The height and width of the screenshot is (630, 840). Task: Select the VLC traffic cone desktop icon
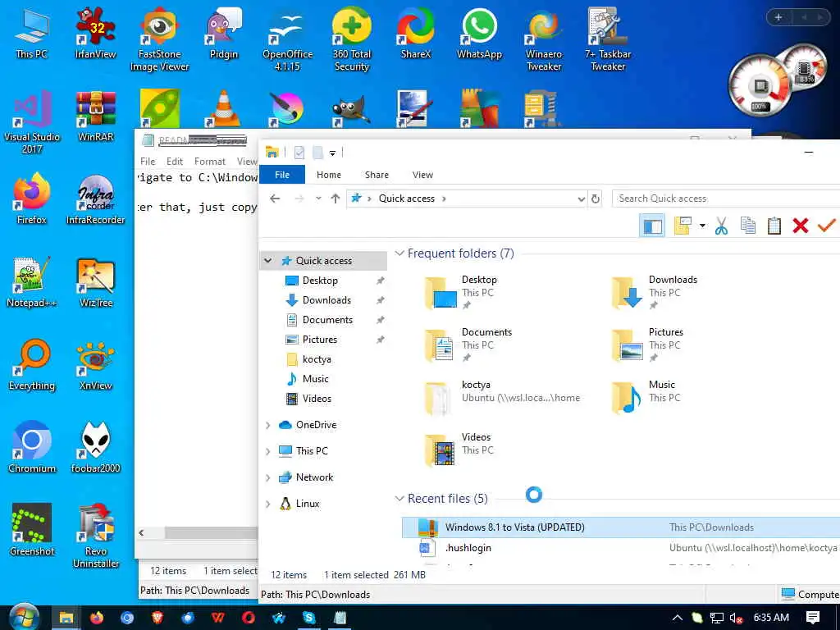[x=223, y=109]
